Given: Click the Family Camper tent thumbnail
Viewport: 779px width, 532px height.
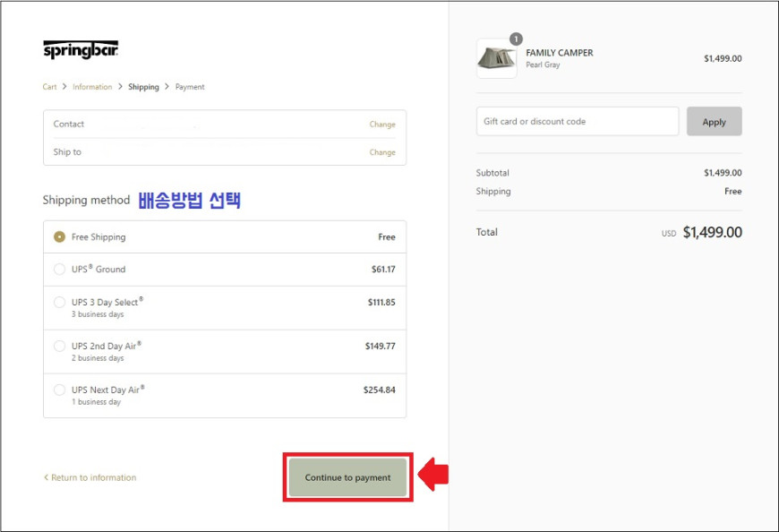Looking at the screenshot, I should [x=496, y=58].
